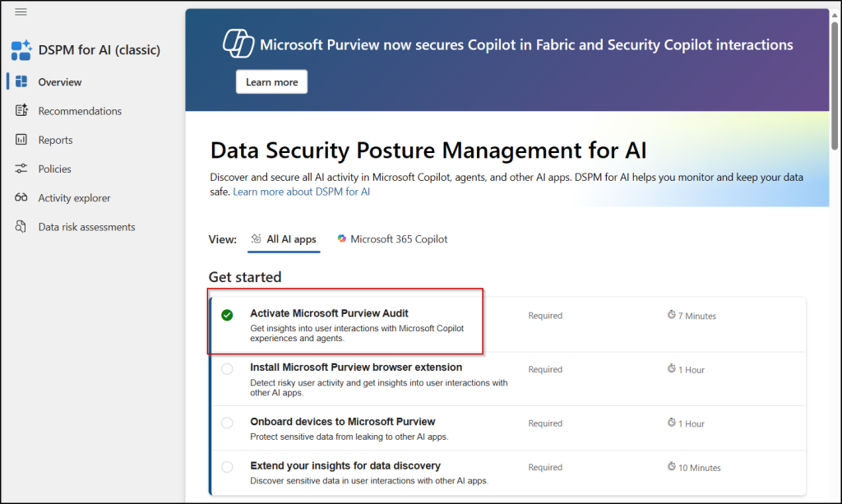Switch to Microsoft 365 Copilot view
The height and width of the screenshot is (504, 842).
[392, 239]
